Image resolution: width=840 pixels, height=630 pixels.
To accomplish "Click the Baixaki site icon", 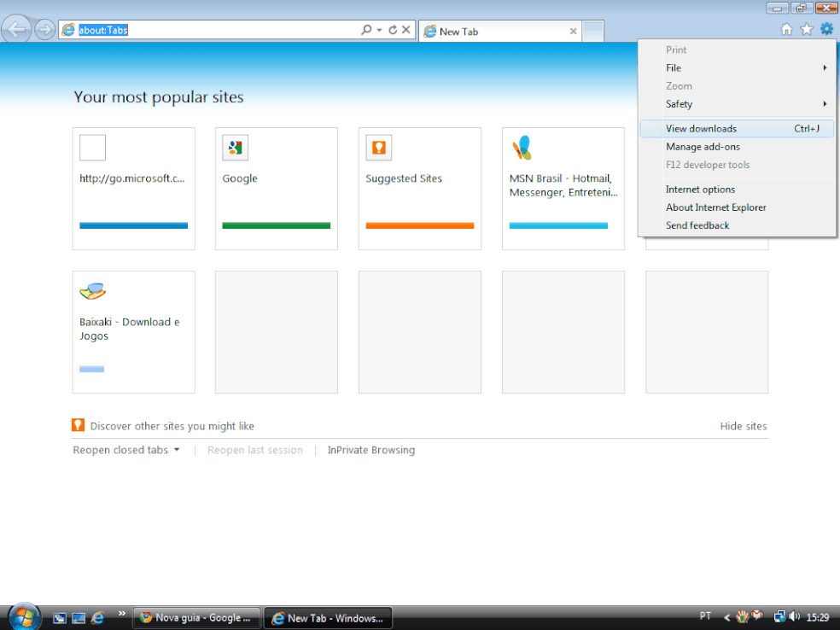I will (93, 291).
